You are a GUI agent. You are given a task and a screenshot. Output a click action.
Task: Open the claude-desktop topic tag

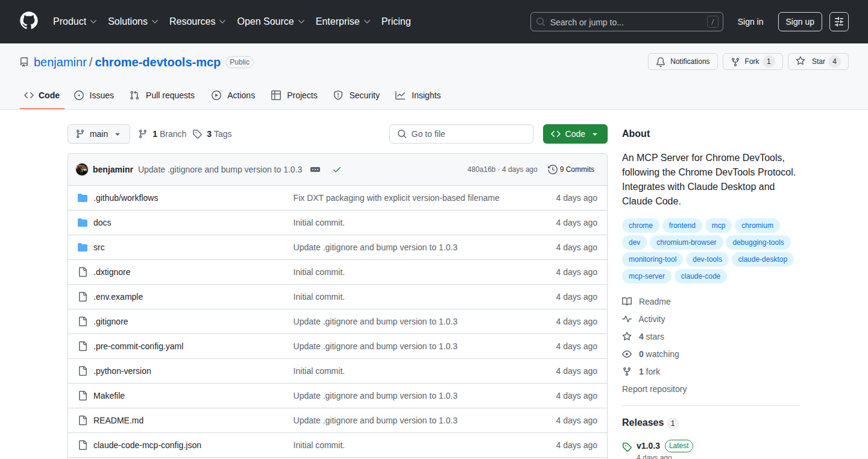coord(763,259)
